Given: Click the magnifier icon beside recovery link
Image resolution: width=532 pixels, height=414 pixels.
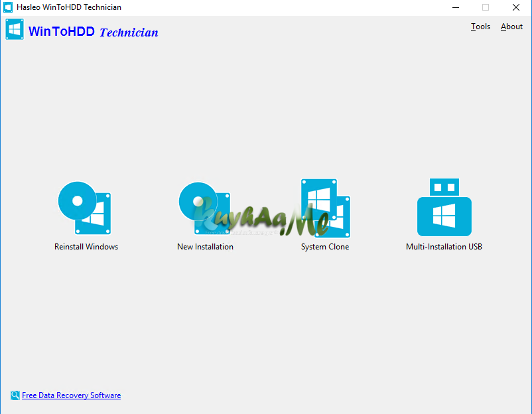Looking at the screenshot, I should (x=15, y=395).
